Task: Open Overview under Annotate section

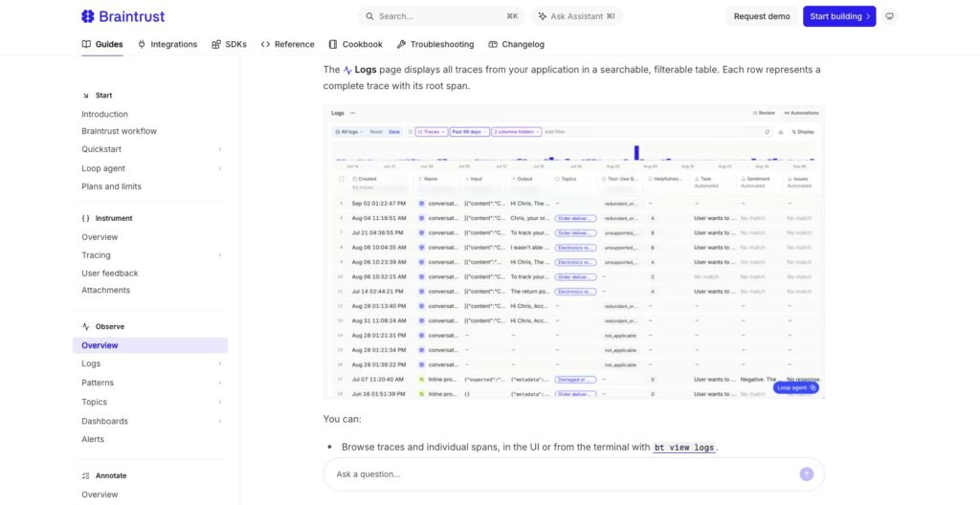Action: click(100, 494)
